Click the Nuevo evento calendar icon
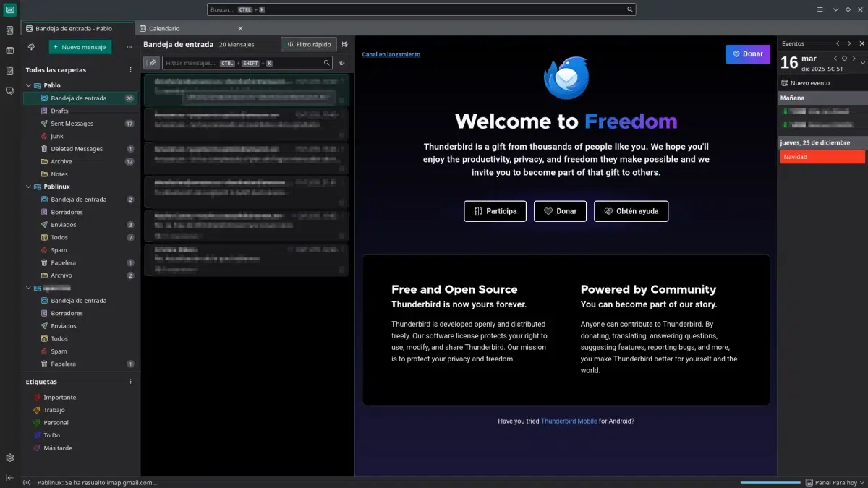This screenshot has height=488, width=868. (x=785, y=83)
